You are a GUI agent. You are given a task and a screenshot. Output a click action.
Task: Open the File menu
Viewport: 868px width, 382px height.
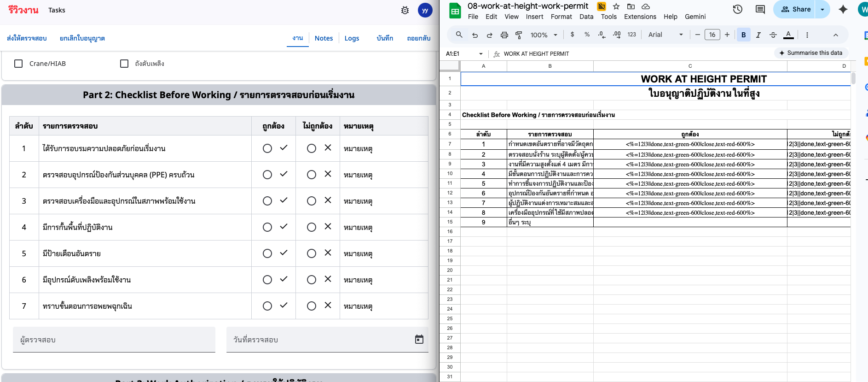tap(473, 17)
